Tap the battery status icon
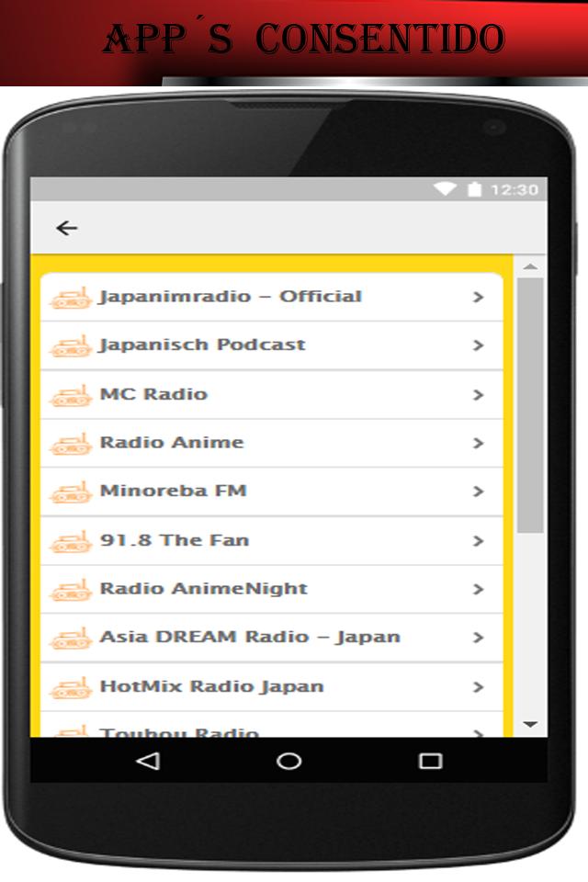 click(x=475, y=189)
